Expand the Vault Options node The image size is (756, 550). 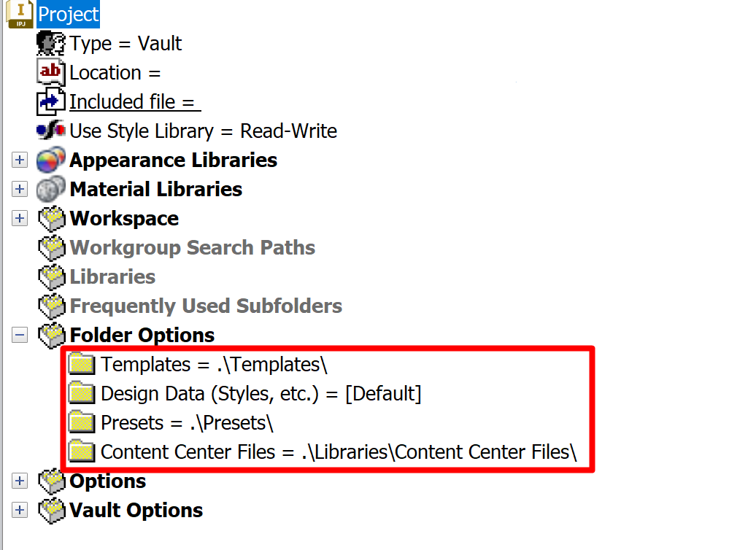click(19, 510)
